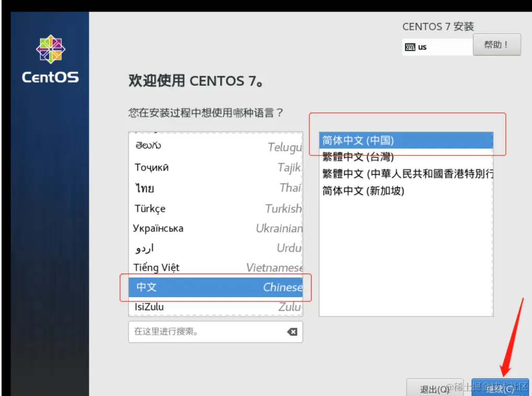Click the blue continue button
This screenshot has height=396, width=532.
pyautogui.click(x=500, y=388)
